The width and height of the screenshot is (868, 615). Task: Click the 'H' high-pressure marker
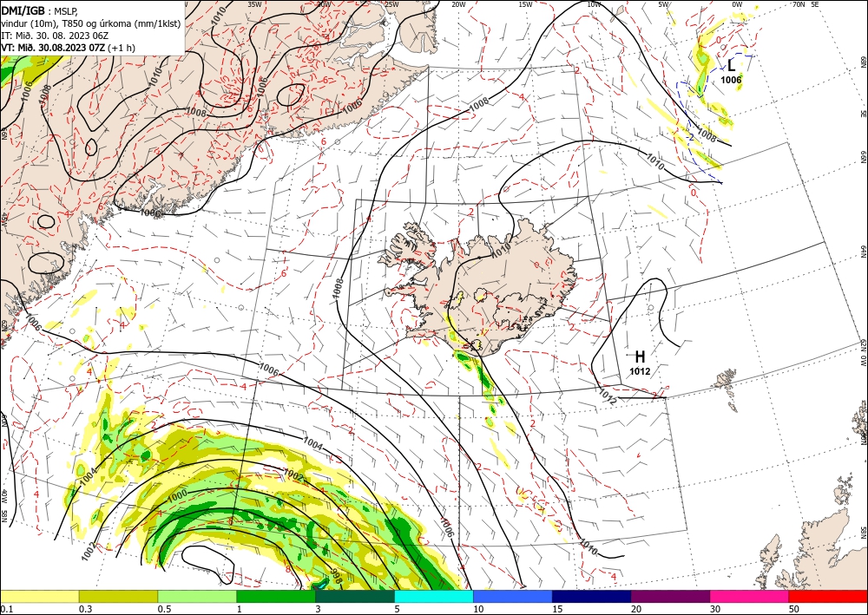click(x=640, y=357)
